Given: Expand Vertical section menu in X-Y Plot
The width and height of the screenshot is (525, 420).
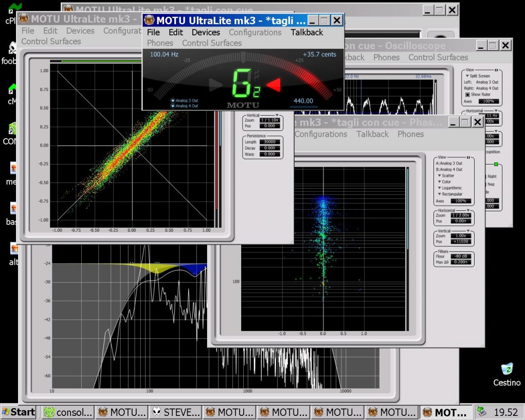Looking at the screenshot, I should coord(277,116).
